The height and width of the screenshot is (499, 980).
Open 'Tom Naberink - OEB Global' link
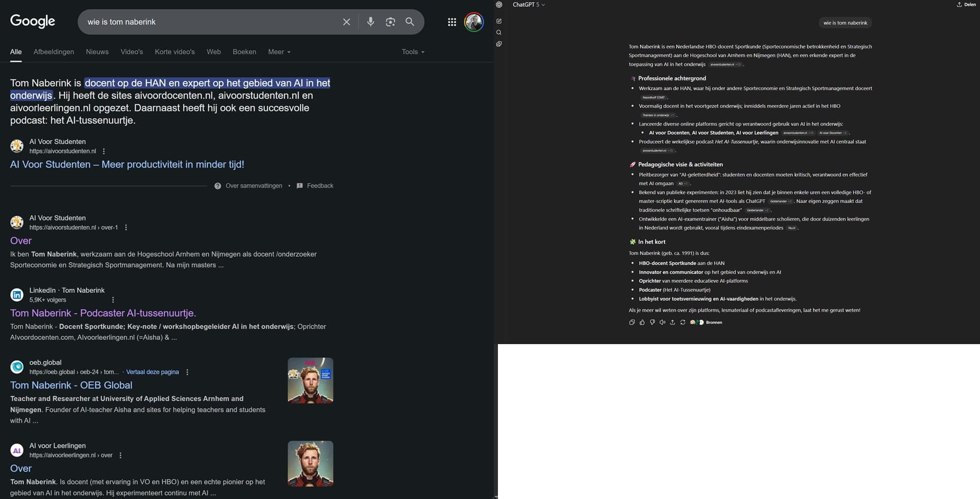[x=71, y=385]
